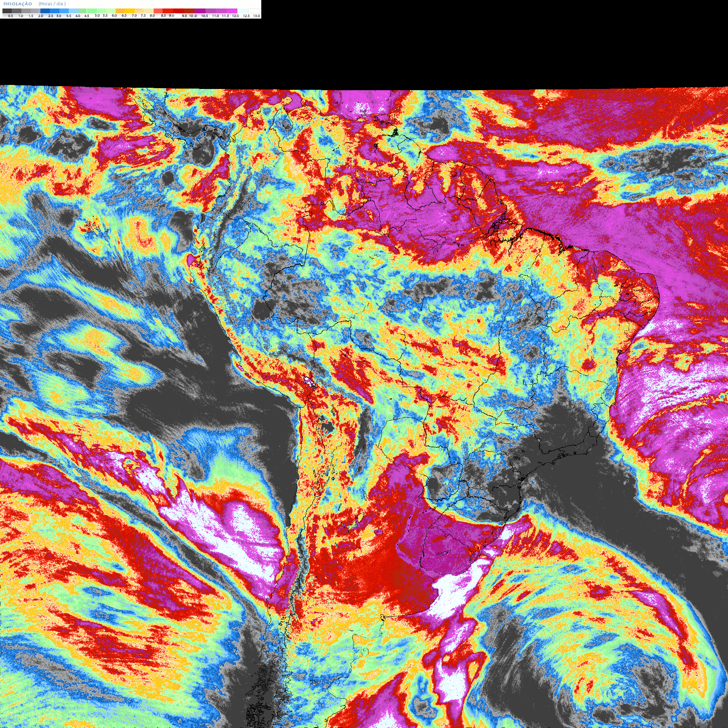Viewport: 728px width, 728px height.
Task: Select the pale cyan swatch above 12.5
Action: click(x=243, y=11)
